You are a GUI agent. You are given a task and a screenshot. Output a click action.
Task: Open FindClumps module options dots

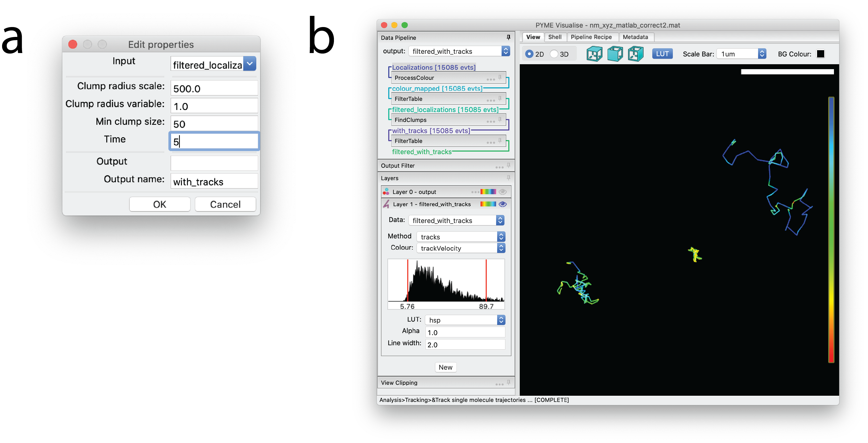(491, 121)
